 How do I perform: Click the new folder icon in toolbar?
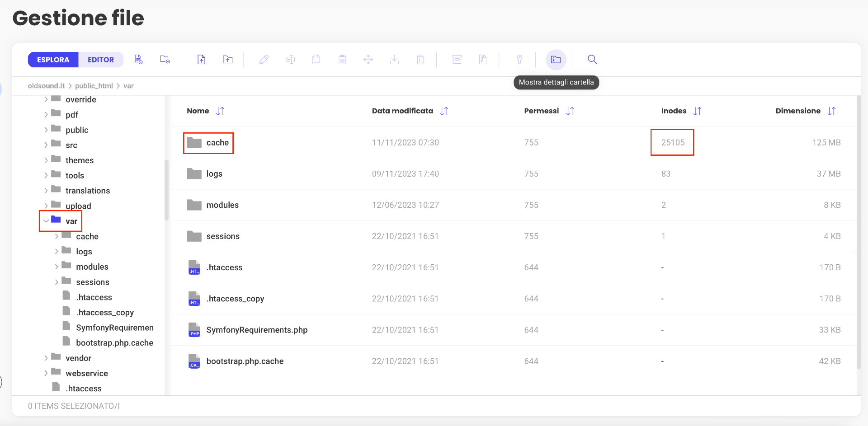(x=165, y=59)
